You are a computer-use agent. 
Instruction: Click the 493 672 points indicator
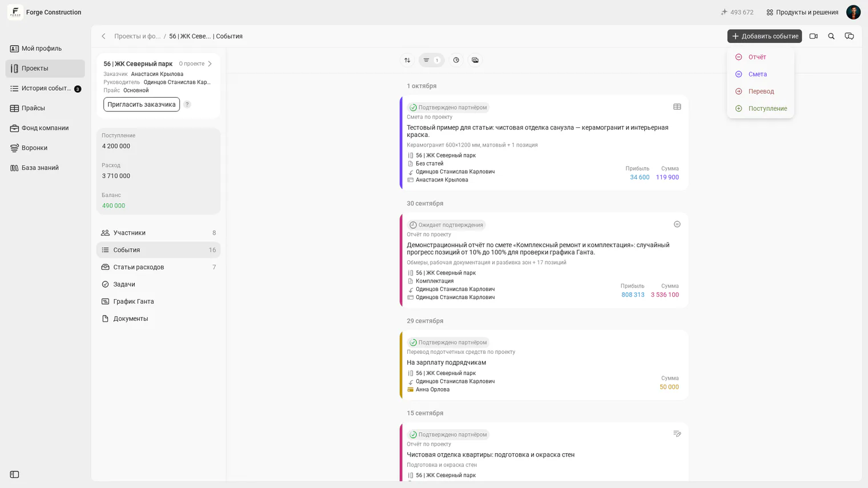click(737, 12)
